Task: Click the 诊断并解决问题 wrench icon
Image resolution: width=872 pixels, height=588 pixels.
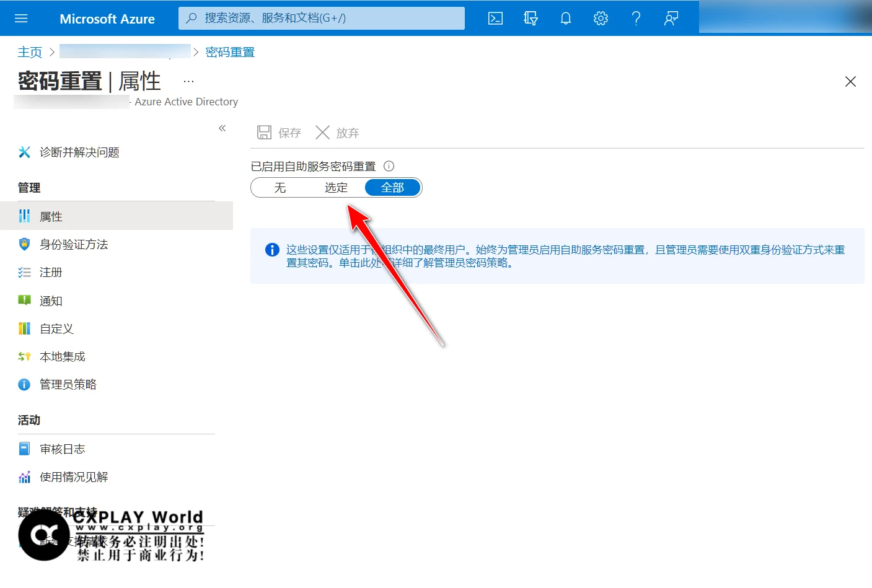Action: [24, 152]
